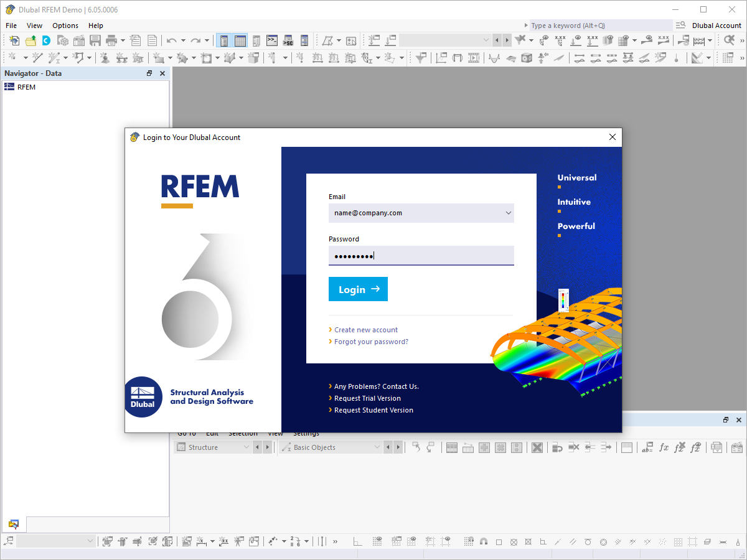Open the File menu
Viewport: 747px width, 560px height.
click(11, 26)
